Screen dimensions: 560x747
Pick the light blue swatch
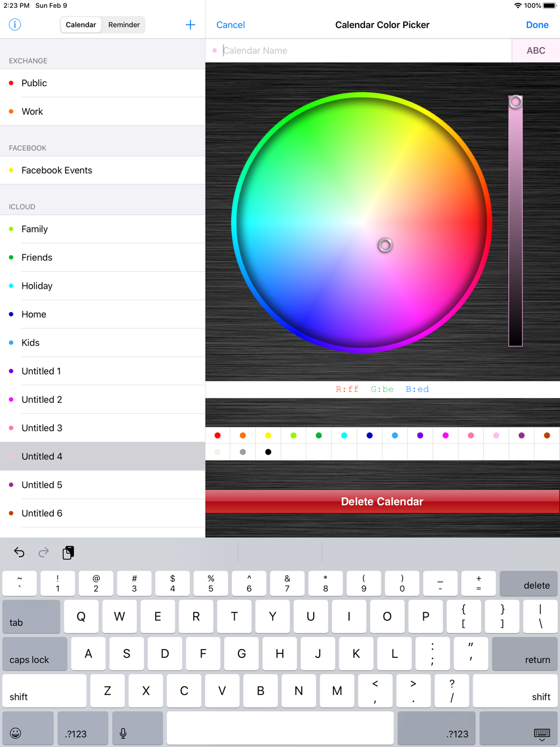point(395,436)
